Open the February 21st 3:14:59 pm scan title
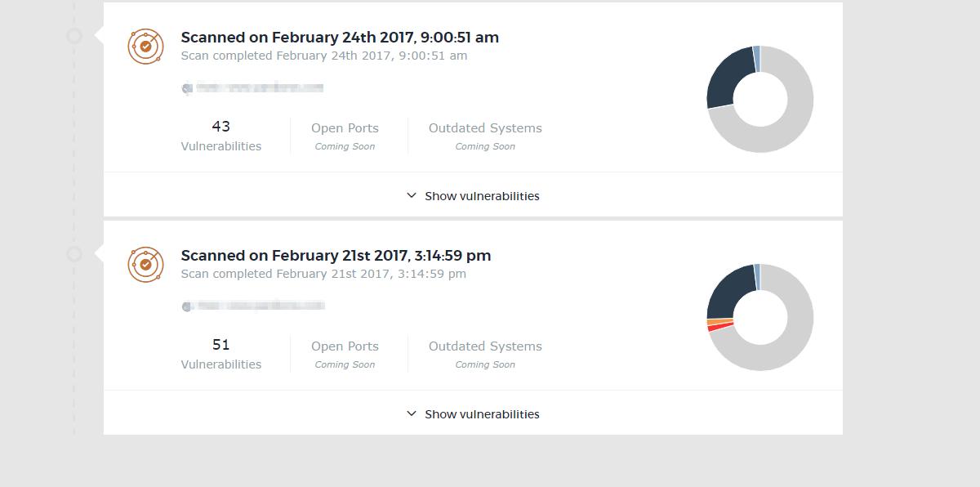 tap(336, 255)
